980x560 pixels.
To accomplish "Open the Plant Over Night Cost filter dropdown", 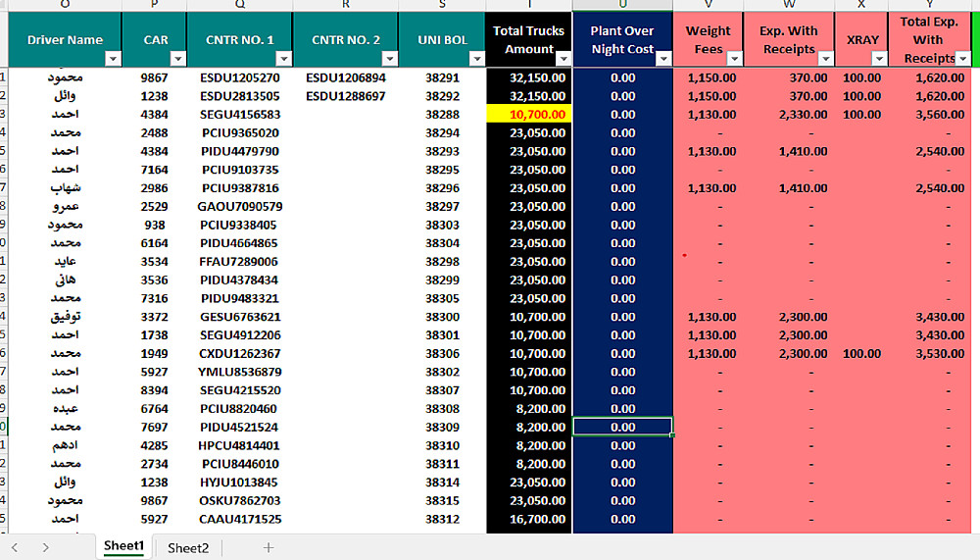I will [663, 59].
